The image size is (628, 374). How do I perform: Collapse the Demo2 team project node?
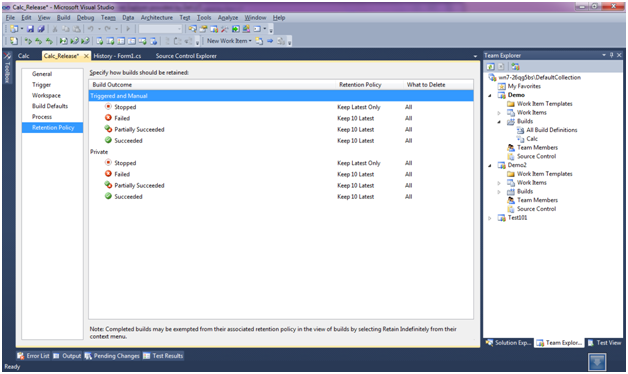point(490,165)
